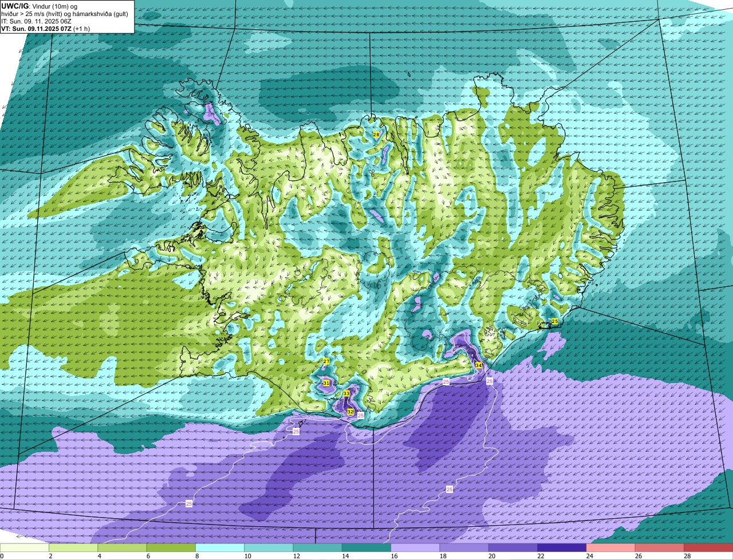Click legend scale number 24

[x=589, y=556]
